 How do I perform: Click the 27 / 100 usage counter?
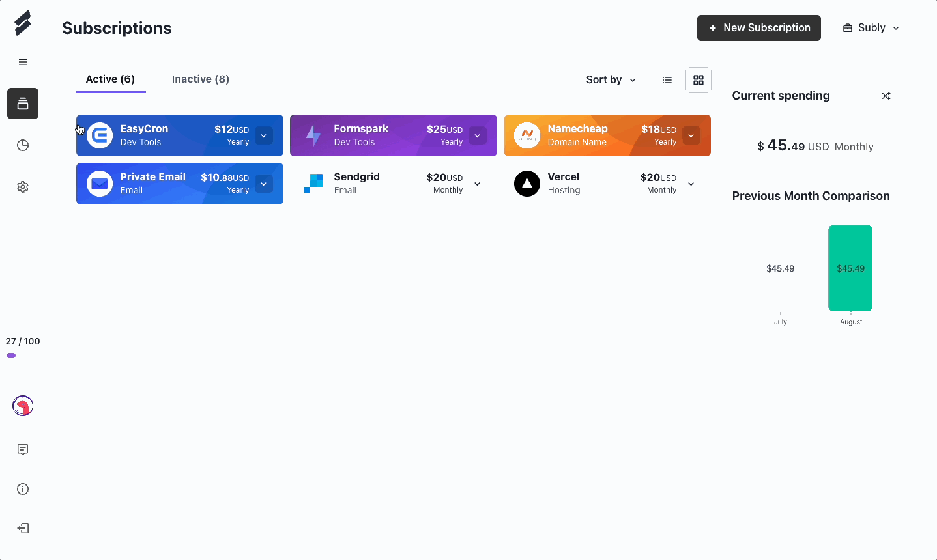point(23,341)
